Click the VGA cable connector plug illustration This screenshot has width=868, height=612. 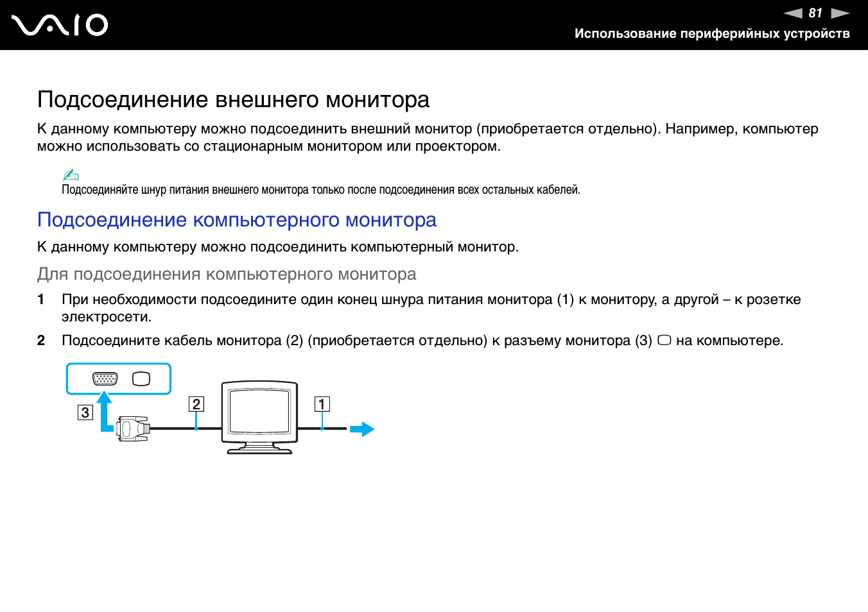point(134,428)
